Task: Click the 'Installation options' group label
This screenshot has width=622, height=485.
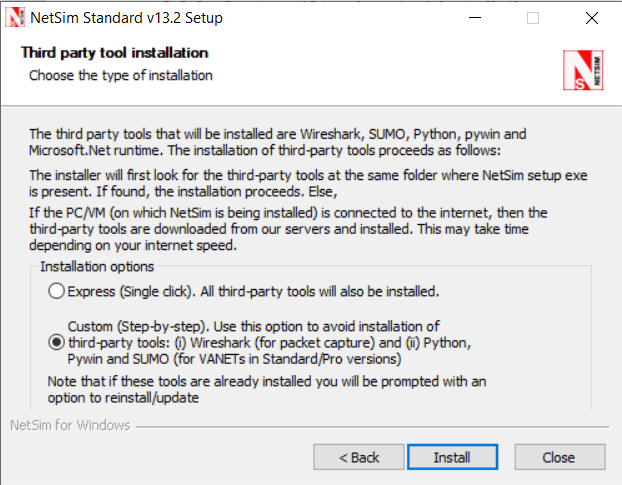Action: (x=97, y=267)
